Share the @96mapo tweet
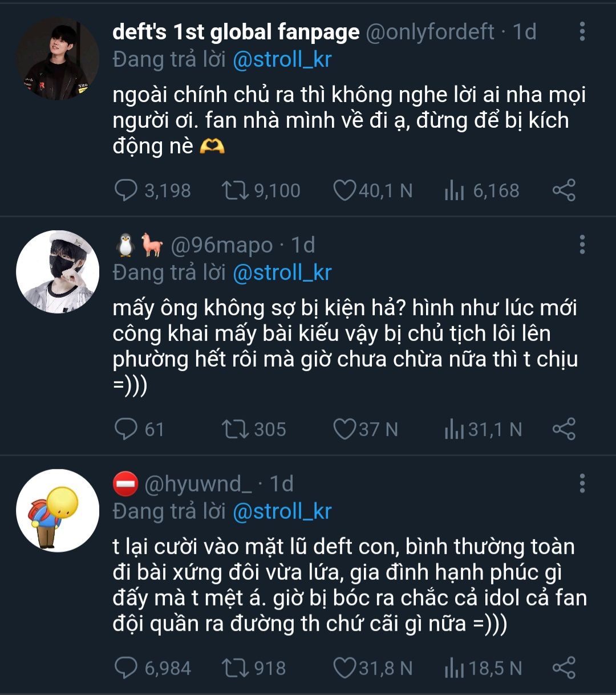616x695 pixels. [564, 429]
